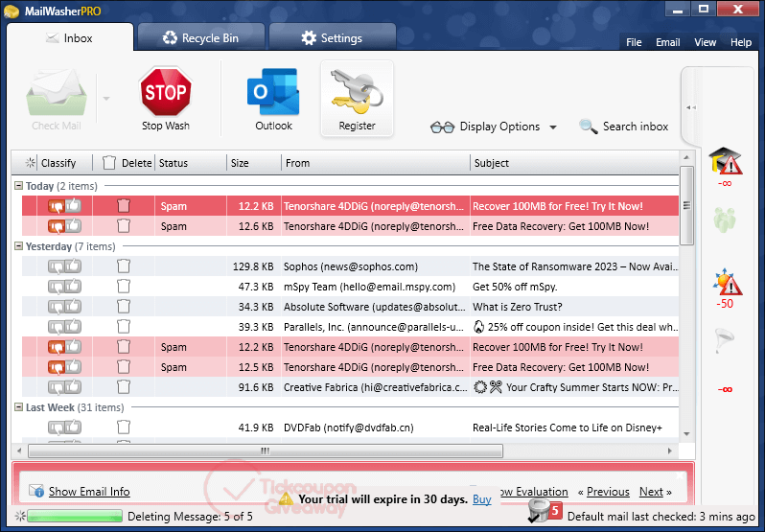Mark mSpy Team email for deletion
This screenshot has width=765, height=532.
point(124,287)
